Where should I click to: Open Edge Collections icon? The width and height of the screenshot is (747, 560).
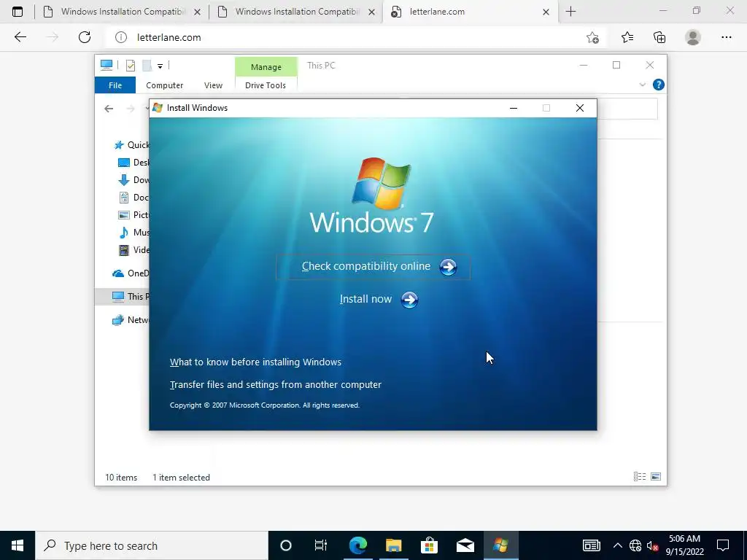tap(659, 37)
